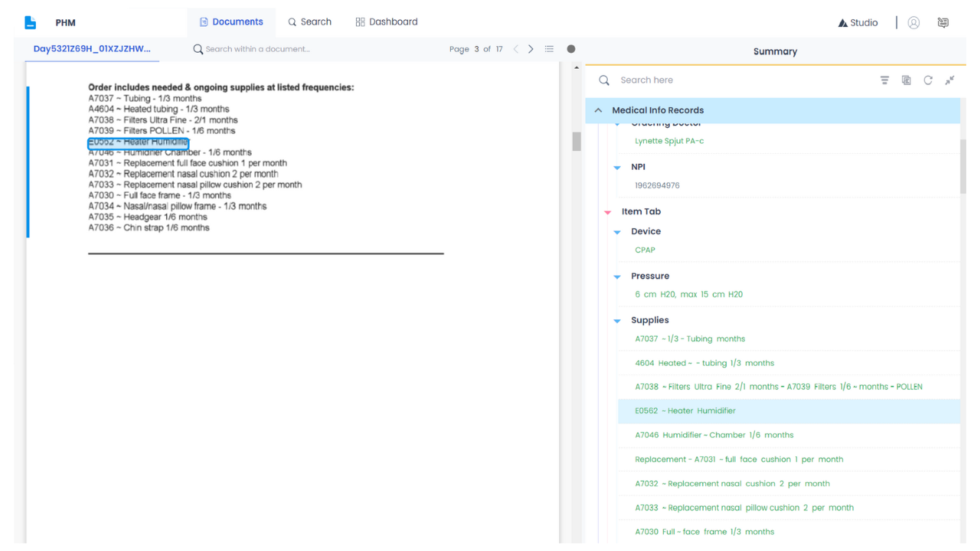
Task: Open Studio from the header
Action: coord(858,22)
